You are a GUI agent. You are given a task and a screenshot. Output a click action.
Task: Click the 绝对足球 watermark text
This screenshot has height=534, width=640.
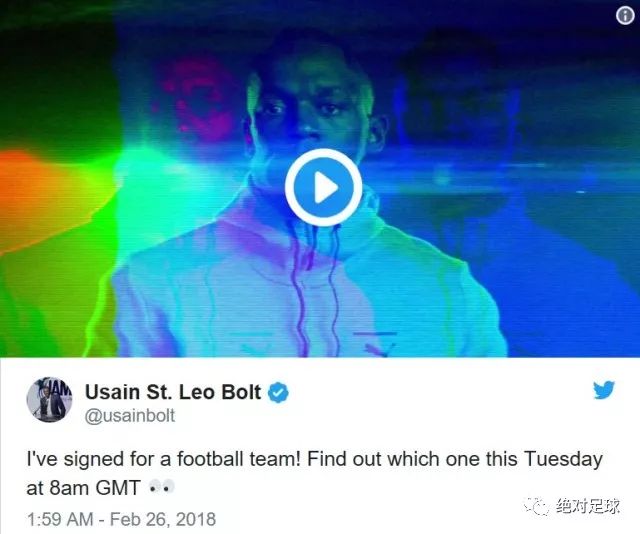tap(588, 506)
